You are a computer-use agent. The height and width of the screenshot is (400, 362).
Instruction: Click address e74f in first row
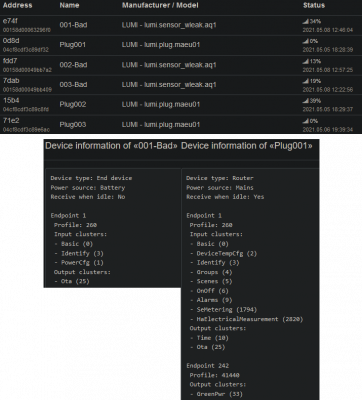(x=10, y=21)
